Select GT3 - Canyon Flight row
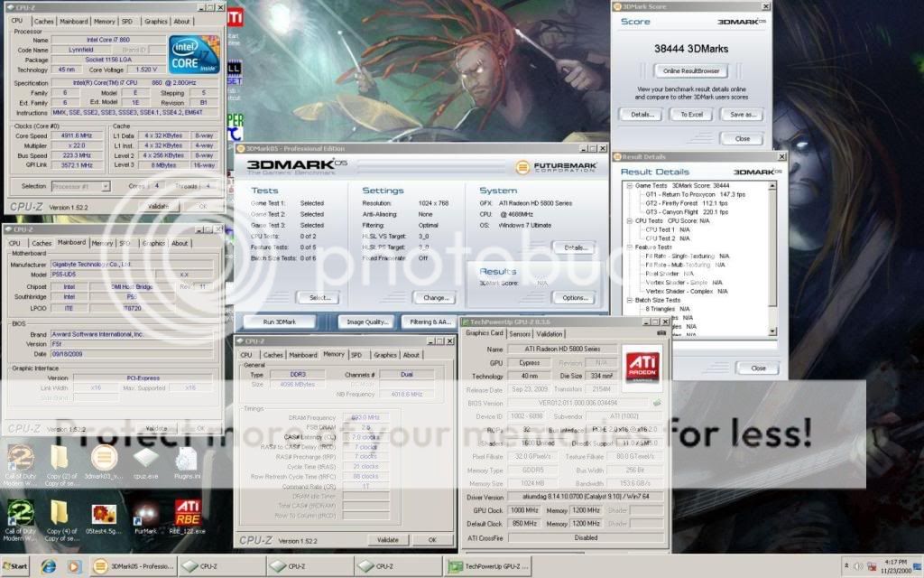Screen dimensions: 924x578 [x=687, y=211]
